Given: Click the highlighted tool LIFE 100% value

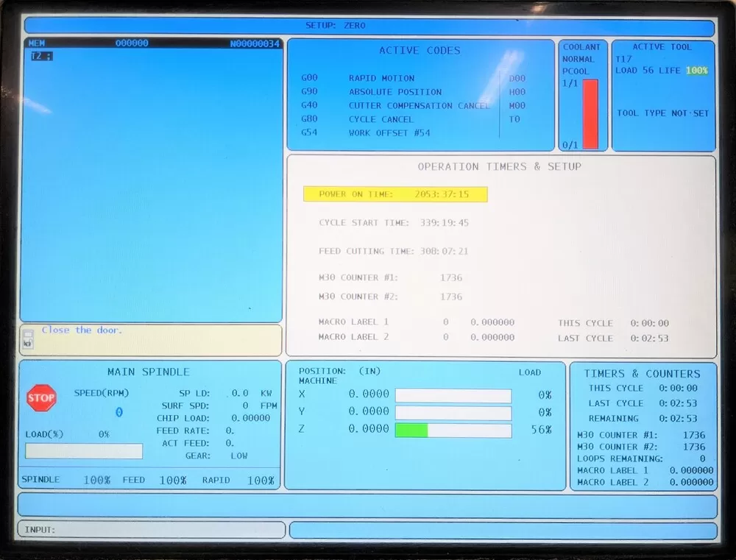Looking at the screenshot, I should pos(696,71).
